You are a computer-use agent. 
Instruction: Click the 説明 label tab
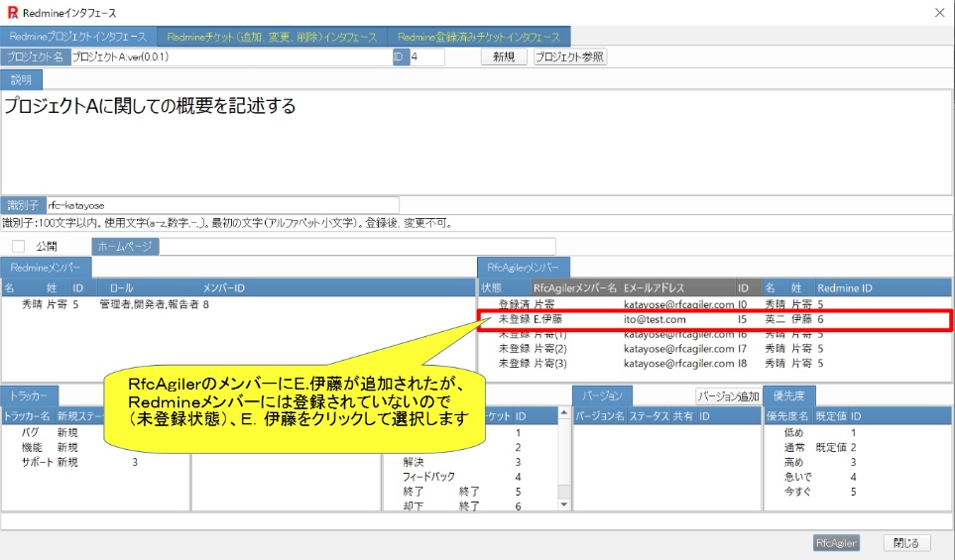point(21,79)
